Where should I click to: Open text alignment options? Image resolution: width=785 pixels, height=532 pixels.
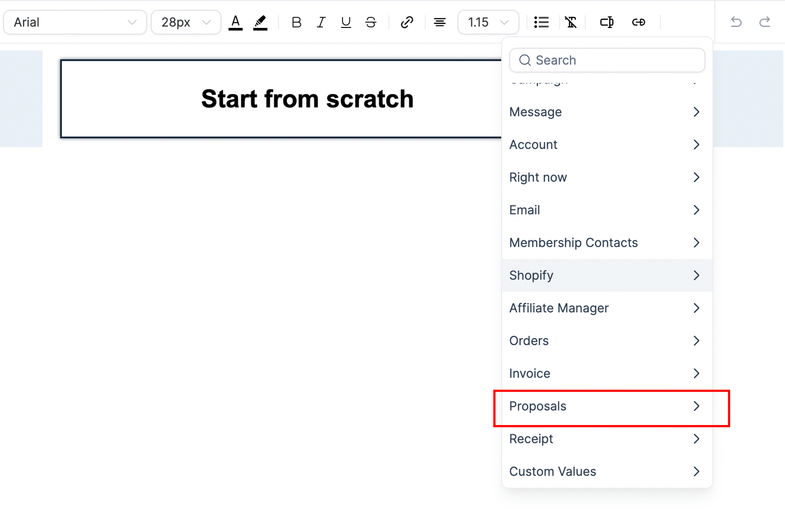point(440,22)
